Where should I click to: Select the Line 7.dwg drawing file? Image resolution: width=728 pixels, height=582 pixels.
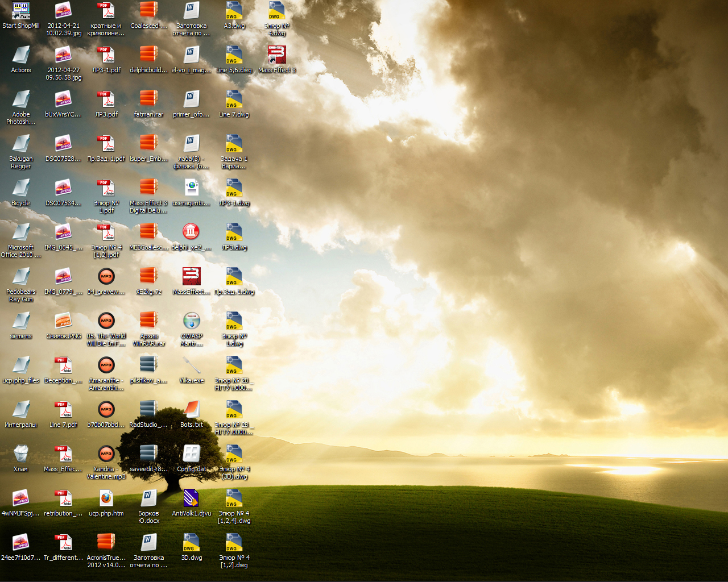234,104
